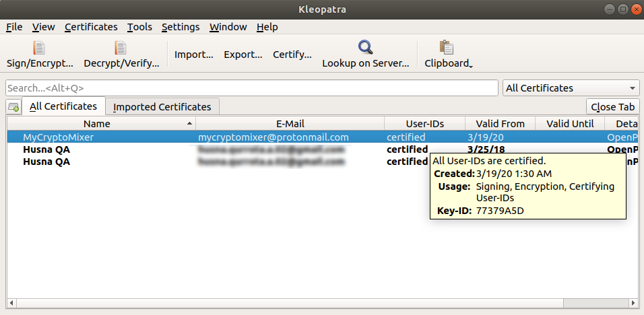Click the Import toolbar button
Image resolution: width=644 pixels, height=315 pixels.
click(194, 55)
